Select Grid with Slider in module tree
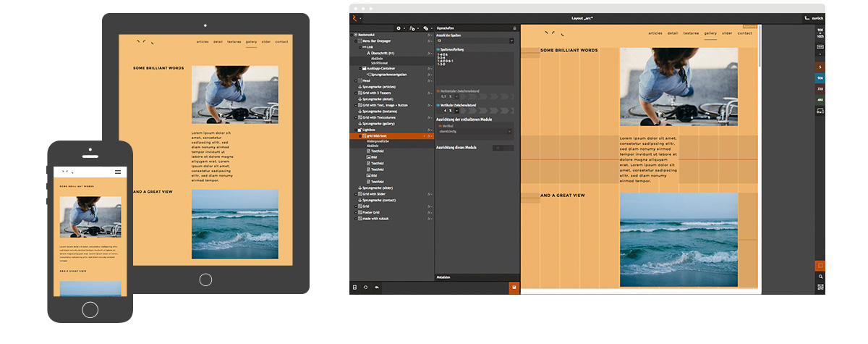This screenshot has width=868, height=344. 374,193
